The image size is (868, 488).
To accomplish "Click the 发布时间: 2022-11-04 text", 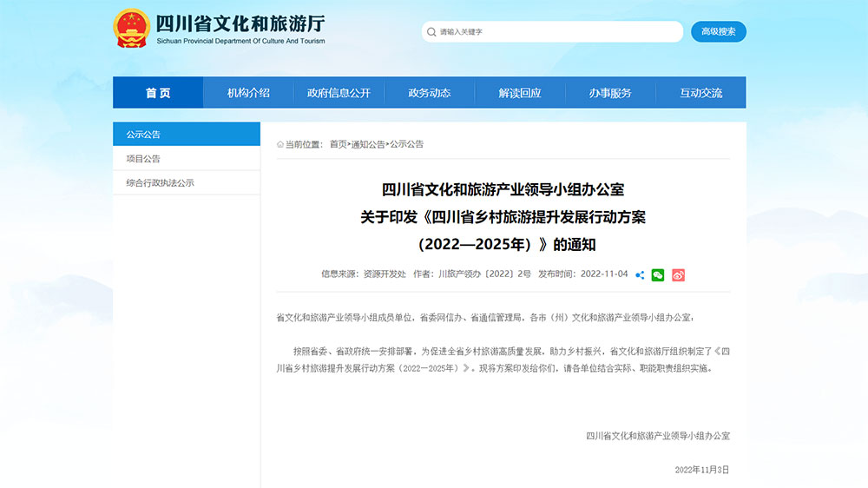I will pos(583,274).
